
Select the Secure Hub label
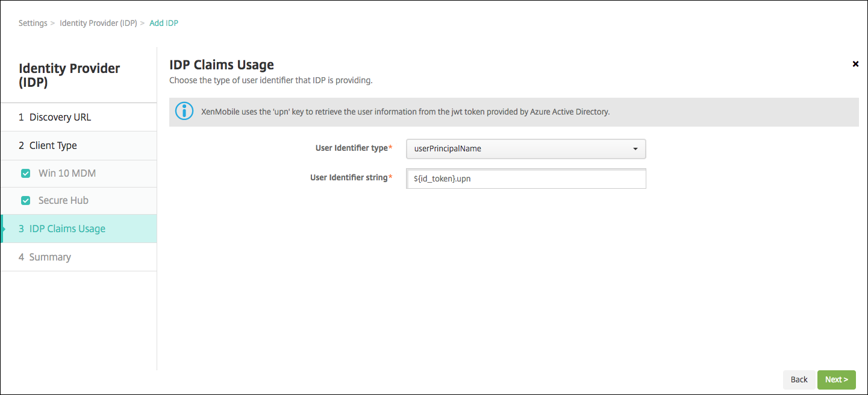click(x=63, y=200)
